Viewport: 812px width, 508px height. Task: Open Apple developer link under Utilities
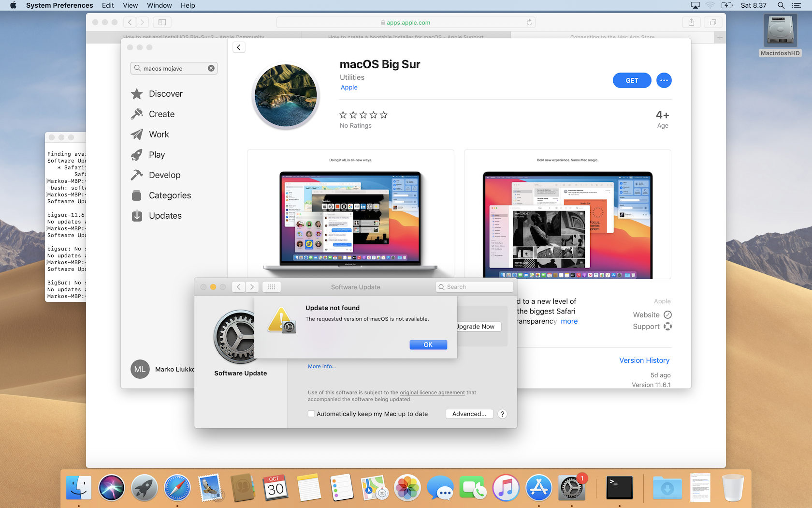[349, 88]
